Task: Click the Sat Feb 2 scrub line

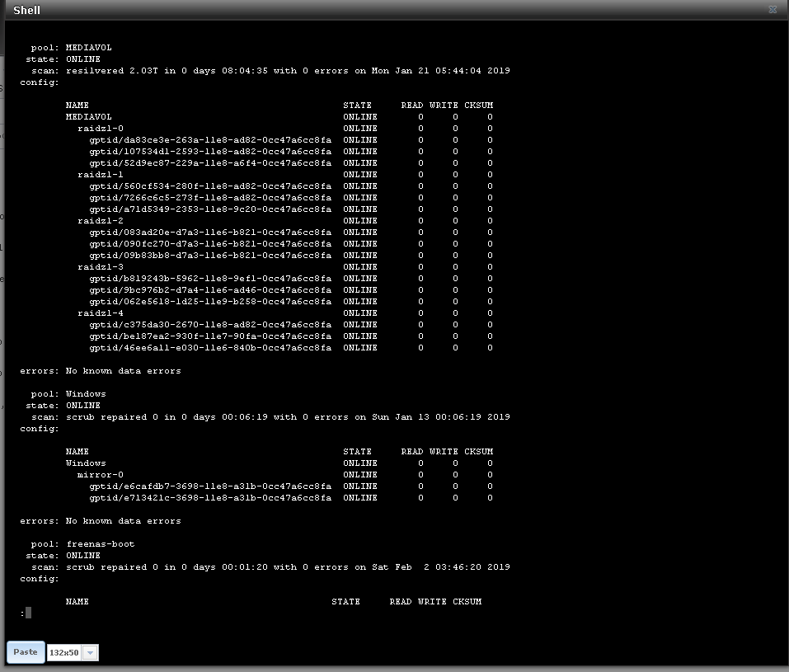Action: coord(270,567)
